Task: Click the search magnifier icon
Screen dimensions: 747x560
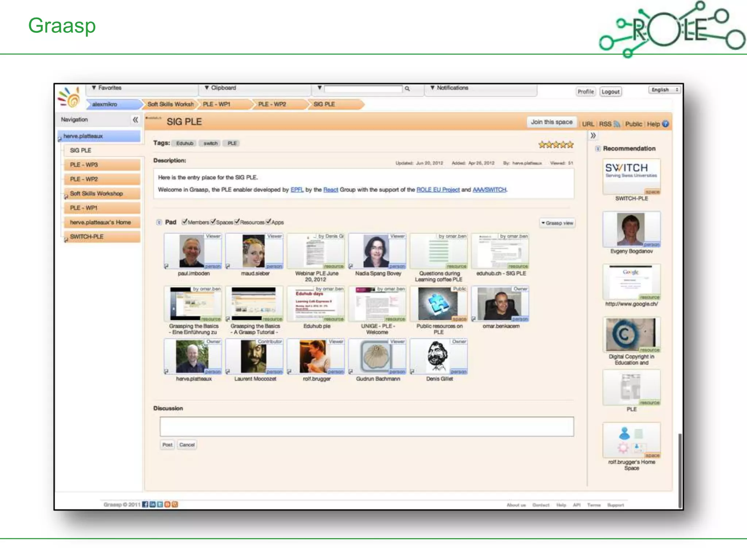Action: [x=407, y=89]
